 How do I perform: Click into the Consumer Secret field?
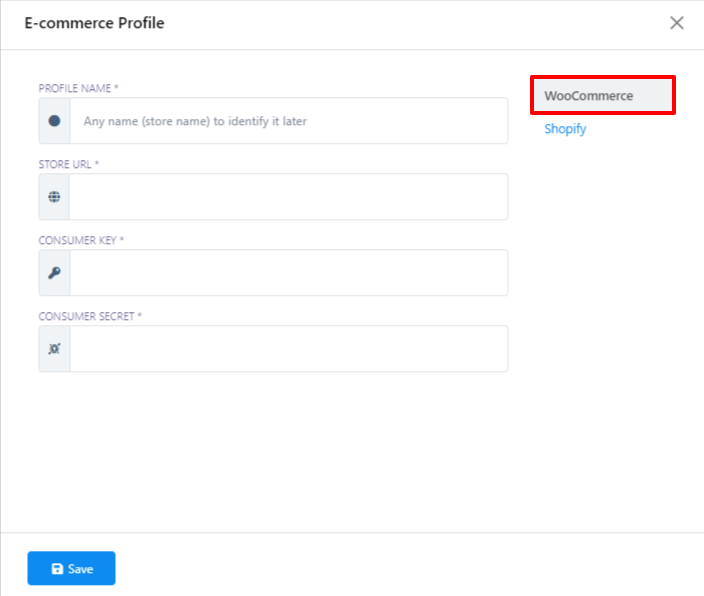pyautogui.click(x=288, y=349)
